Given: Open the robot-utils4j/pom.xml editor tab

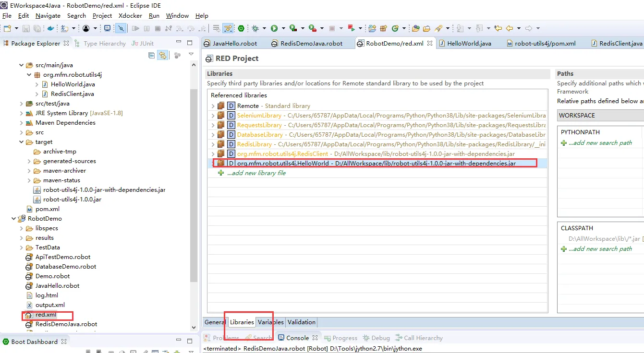Looking at the screenshot, I should pos(541,43).
